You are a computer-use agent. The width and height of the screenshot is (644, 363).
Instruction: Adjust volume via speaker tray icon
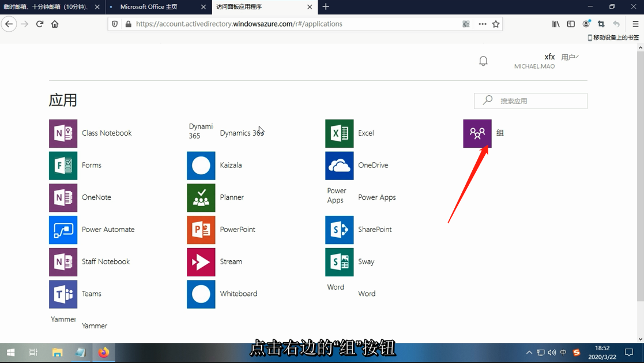[552, 353]
